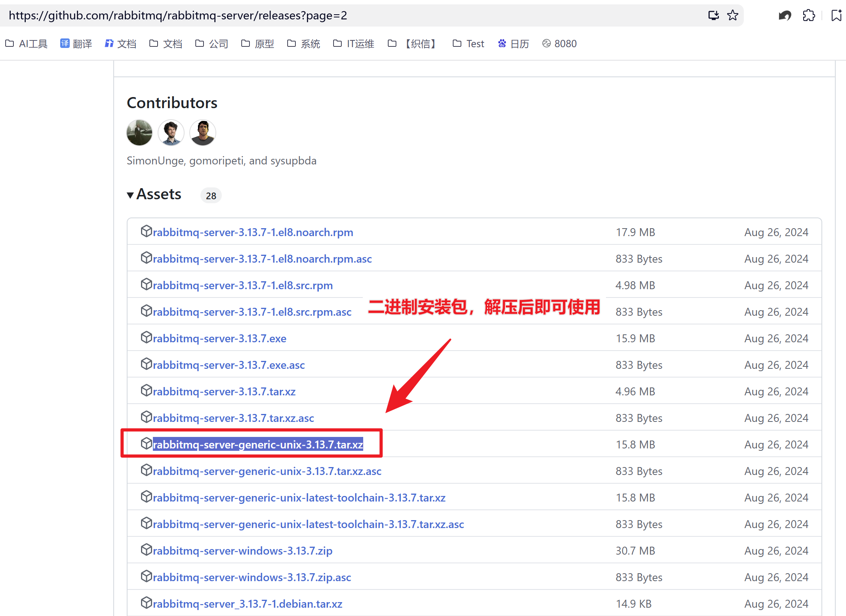Image resolution: width=846 pixels, height=616 pixels.
Task: Click package icon beside server-3.13.7.tar.xz
Action: [146, 390]
